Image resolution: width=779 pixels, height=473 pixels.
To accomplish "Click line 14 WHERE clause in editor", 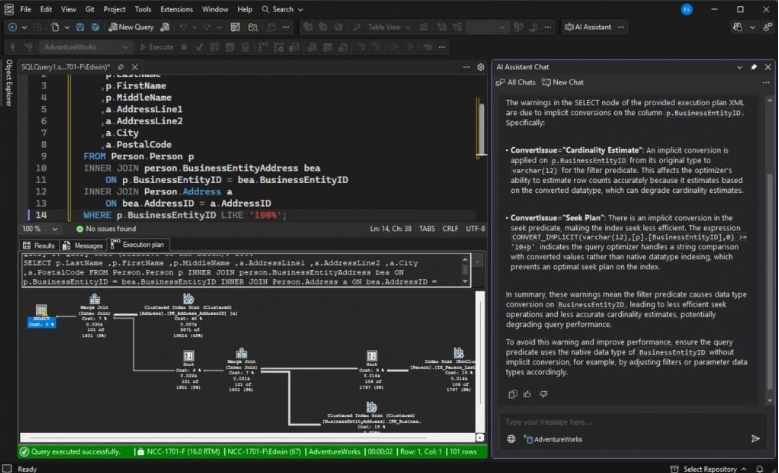I will [x=185, y=215].
